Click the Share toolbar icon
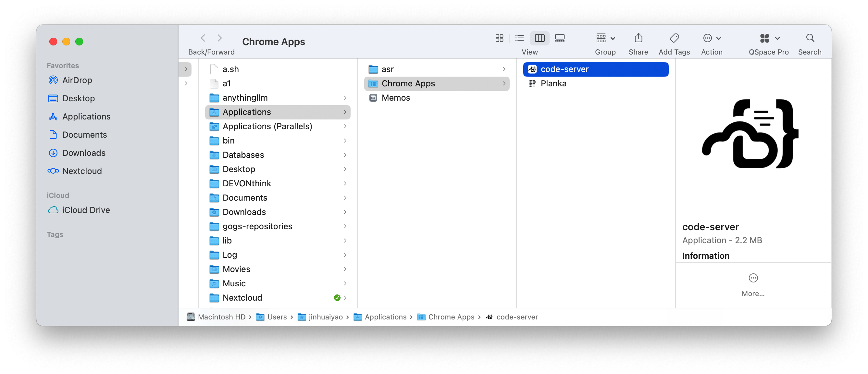Viewport: 868px width, 374px height. 638,38
